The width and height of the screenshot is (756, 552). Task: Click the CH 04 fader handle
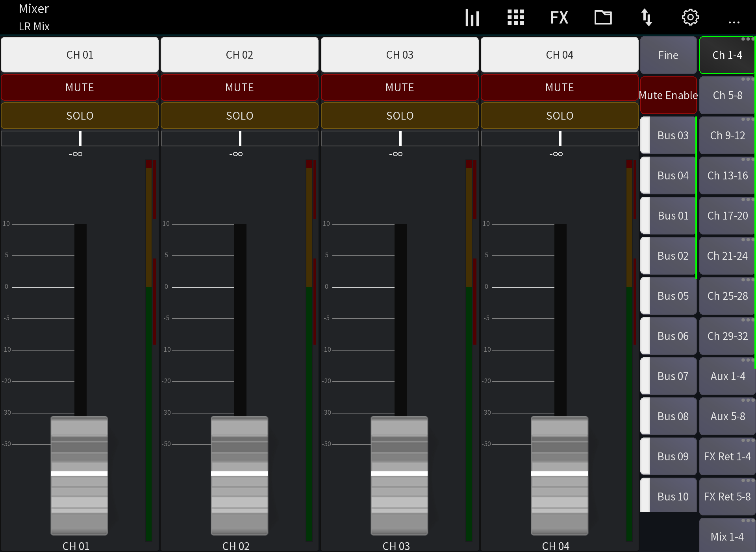560,475
